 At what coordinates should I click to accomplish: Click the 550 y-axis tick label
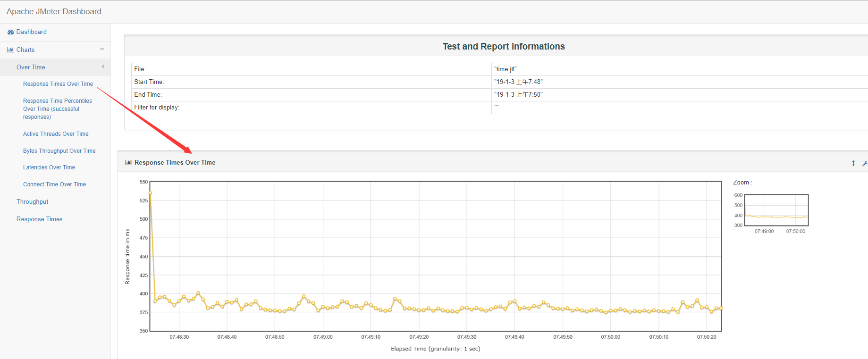(x=143, y=182)
